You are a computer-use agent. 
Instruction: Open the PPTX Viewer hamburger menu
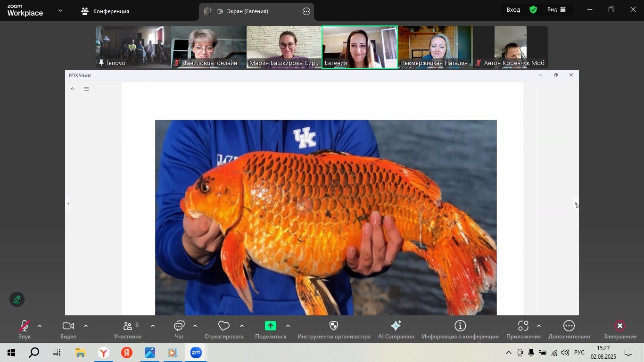tap(86, 89)
